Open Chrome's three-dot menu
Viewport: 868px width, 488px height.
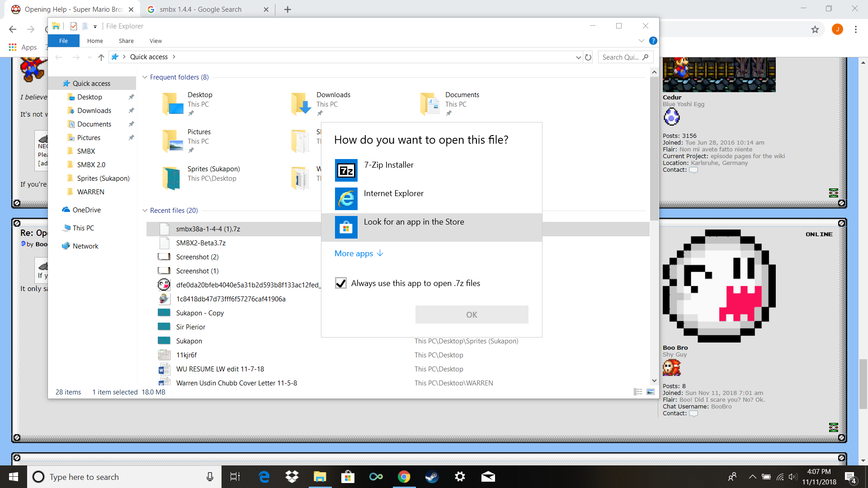(855, 29)
